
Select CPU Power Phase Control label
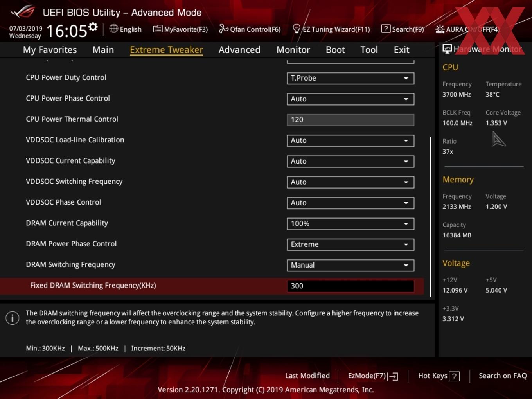tap(68, 98)
